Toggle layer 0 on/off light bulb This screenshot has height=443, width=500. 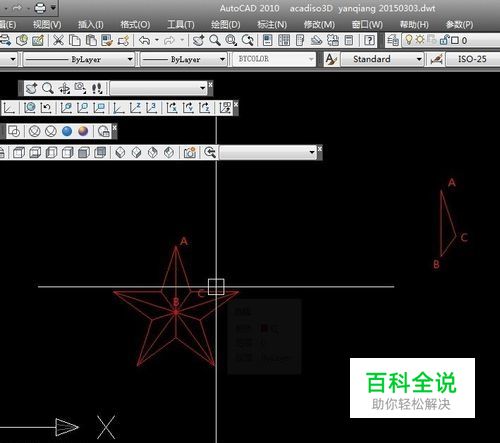coord(408,40)
